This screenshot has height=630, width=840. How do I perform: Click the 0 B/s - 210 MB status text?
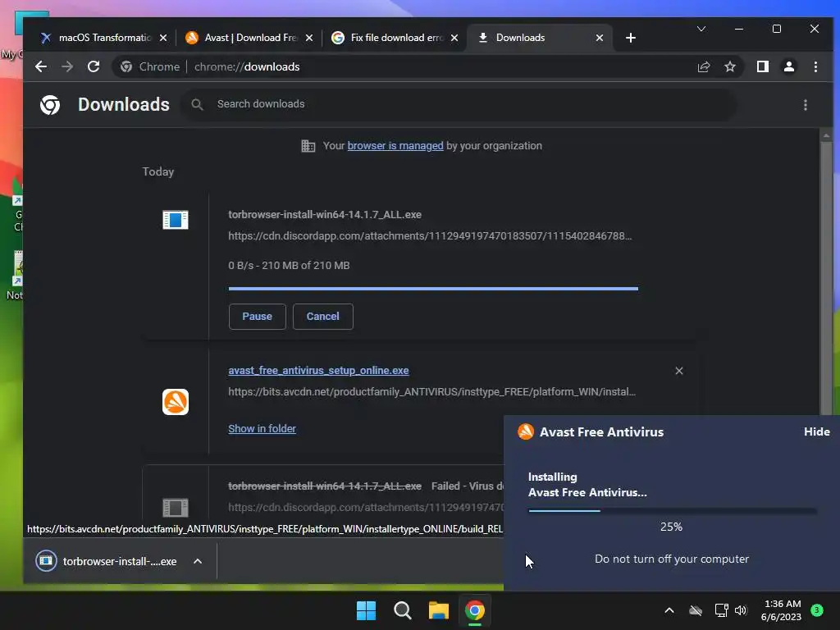click(289, 266)
